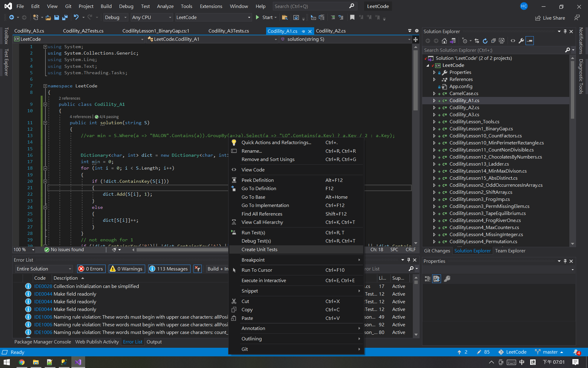Open the Extensions menu
The height and width of the screenshot is (368, 588).
[x=211, y=6]
